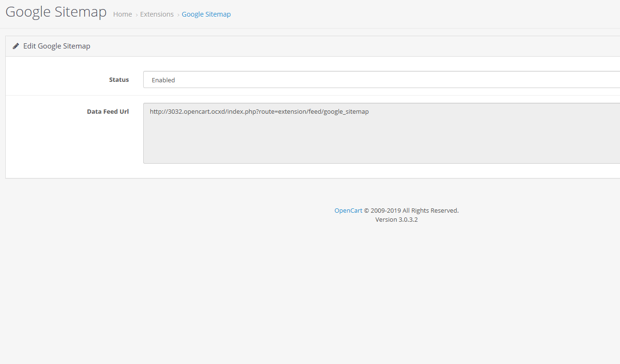Go to Home breadcrumb link
Image resolution: width=620 pixels, height=364 pixels.
(x=122, y=14)
